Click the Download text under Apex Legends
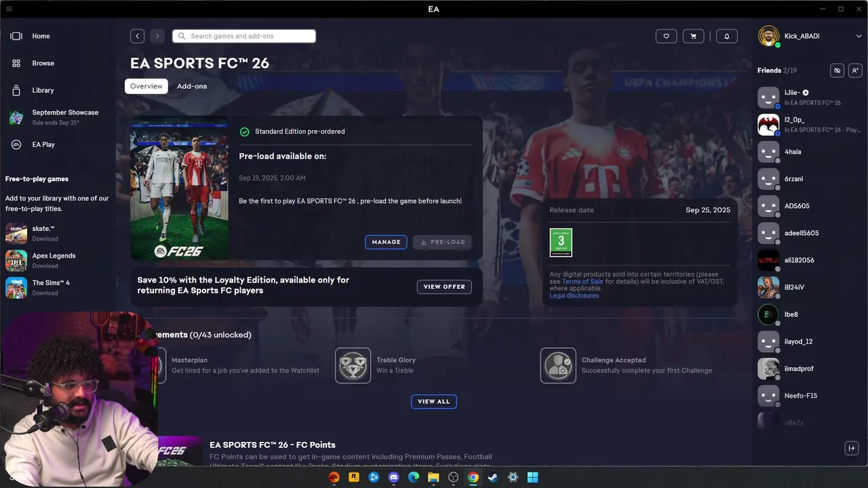This screenshot has height=488, width=868. [45, 266]
